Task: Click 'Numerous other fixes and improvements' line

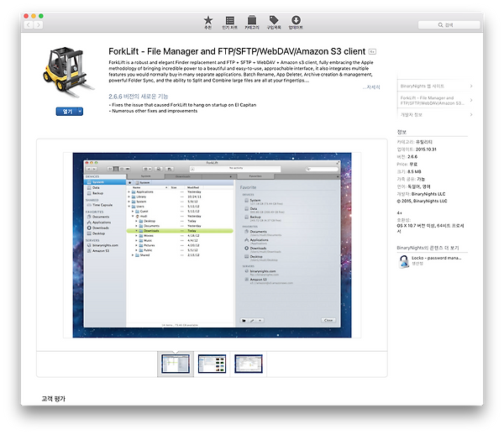Action: 153,111
